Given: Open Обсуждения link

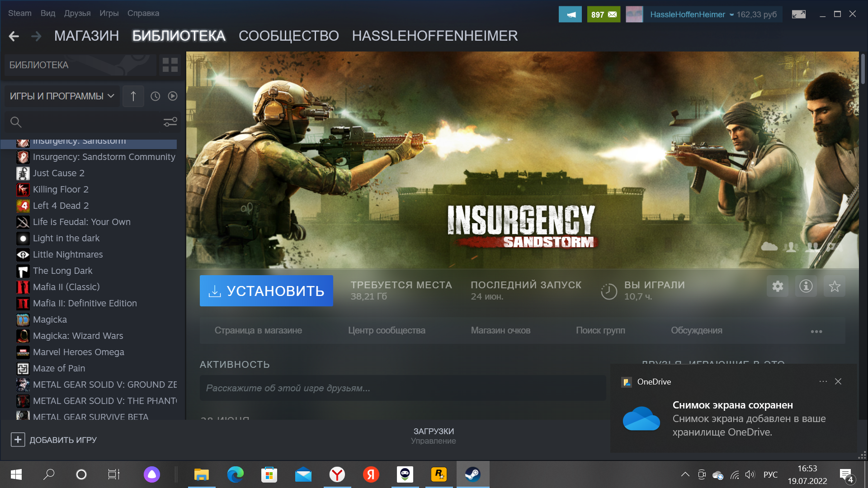Looking at the screenshot, I should click(x=697, y=330).
